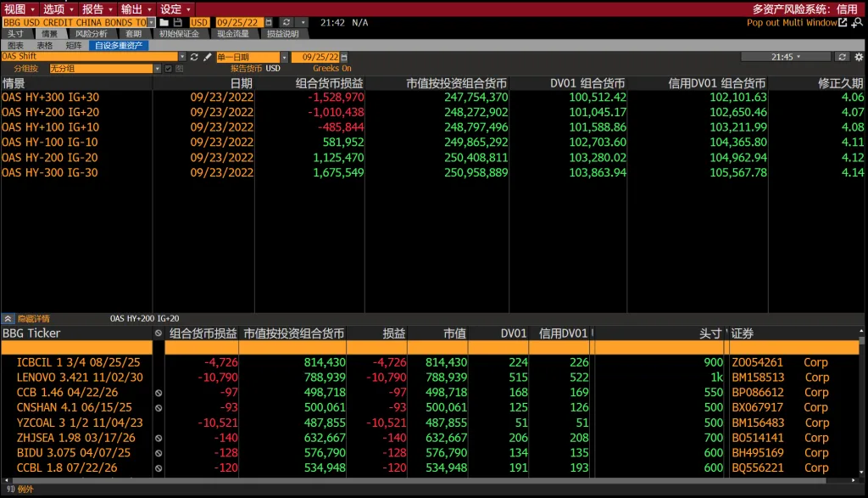Image resolution: width=868 pixels, height=498 pixels.
Task: Switch to the 风险分析 tab
Action: 92,34
